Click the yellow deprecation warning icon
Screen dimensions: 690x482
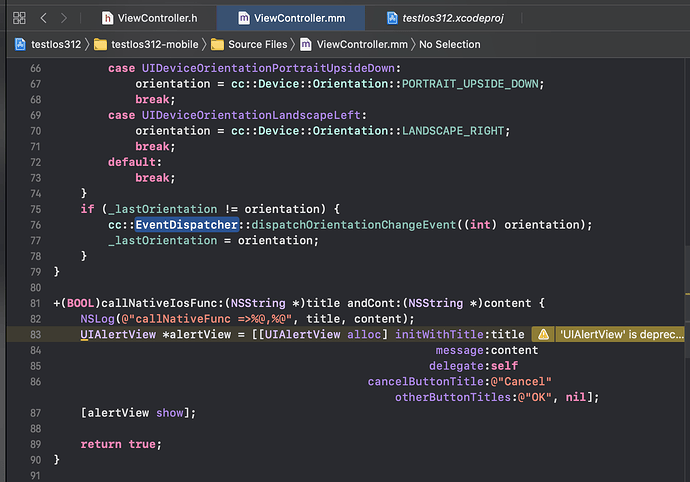pos(543,334)
